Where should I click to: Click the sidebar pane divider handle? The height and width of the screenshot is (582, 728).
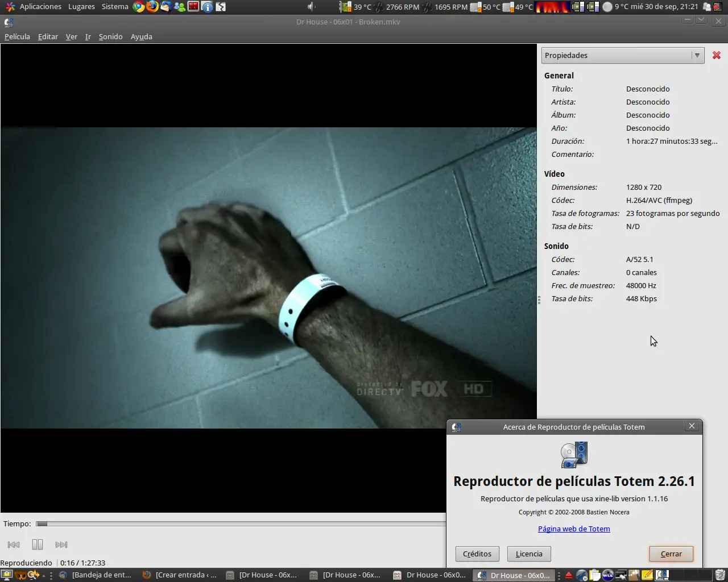[x=539, y=300]
